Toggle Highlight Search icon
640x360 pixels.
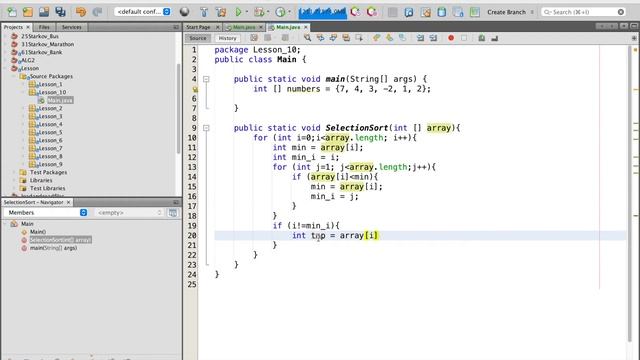click(346, 38)
